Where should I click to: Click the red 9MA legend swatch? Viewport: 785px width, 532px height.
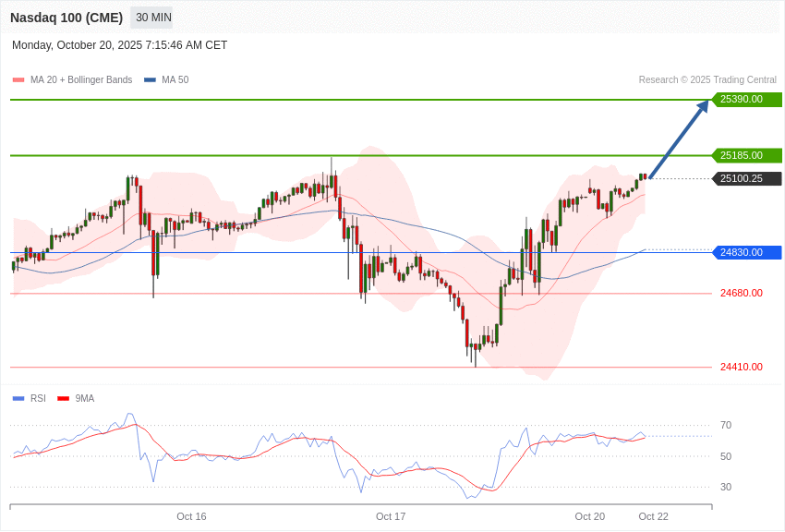coord(64,398)
